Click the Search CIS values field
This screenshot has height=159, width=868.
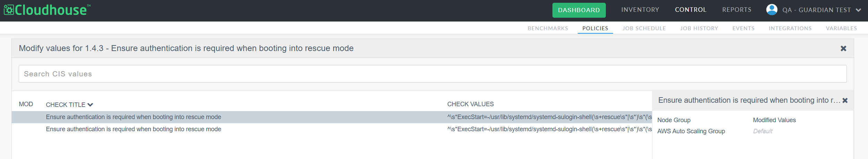click(432, 74)
